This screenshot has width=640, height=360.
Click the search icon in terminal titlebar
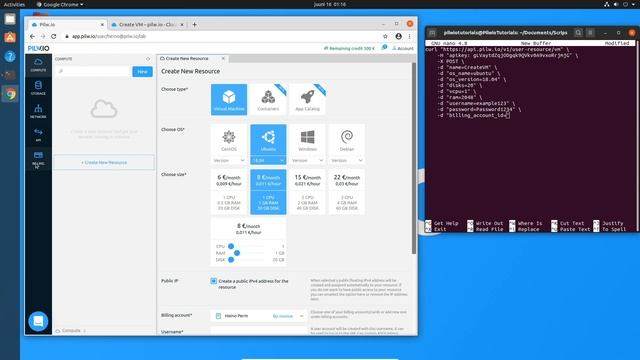tap(578, 32)
